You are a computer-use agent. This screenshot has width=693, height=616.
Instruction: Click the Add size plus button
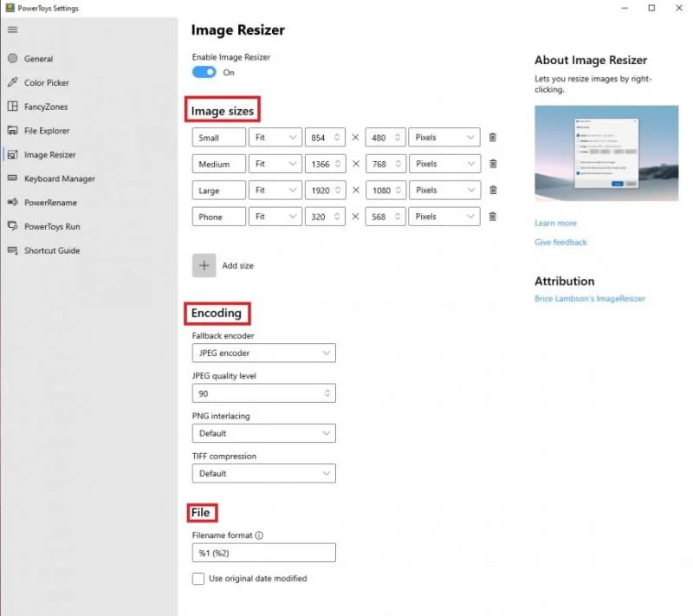[x=204, y=265]
